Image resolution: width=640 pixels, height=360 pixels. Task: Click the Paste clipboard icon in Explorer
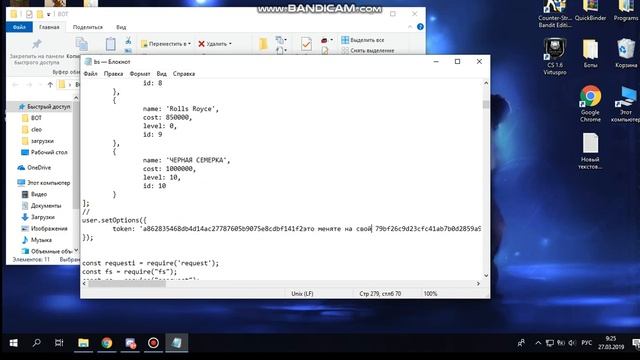coord(111,44)
